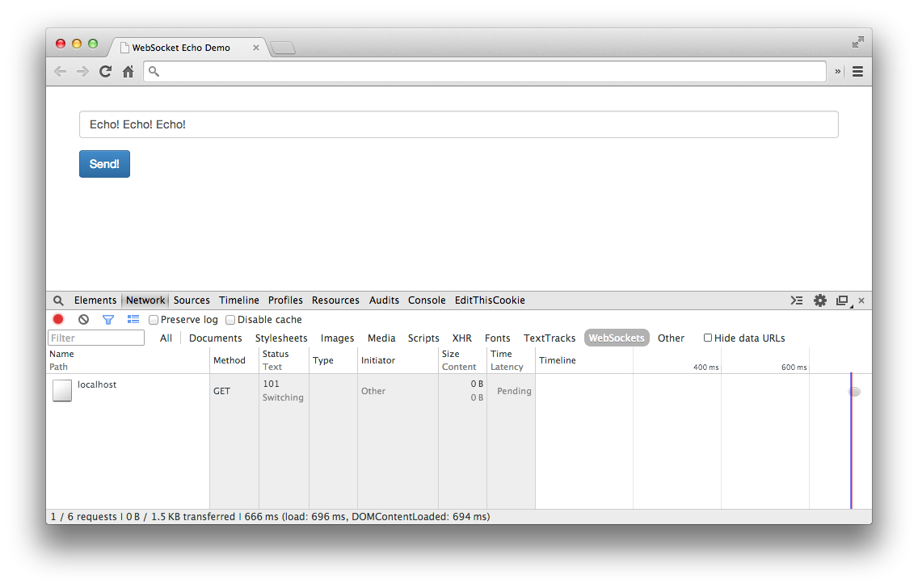Click the localhost request file icon
Screen dimensions: 918x588
coord(62,391)
